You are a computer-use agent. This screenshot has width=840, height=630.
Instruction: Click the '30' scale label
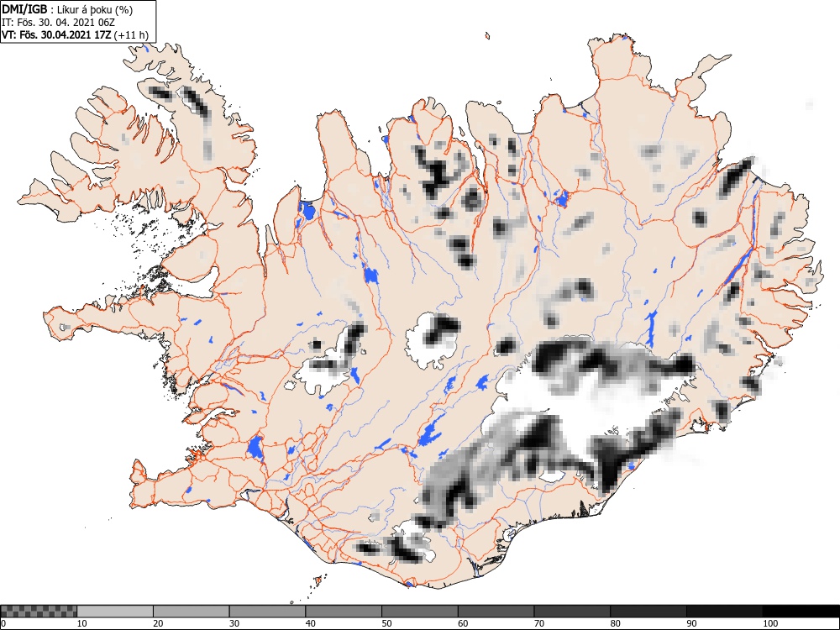point(234,623)
